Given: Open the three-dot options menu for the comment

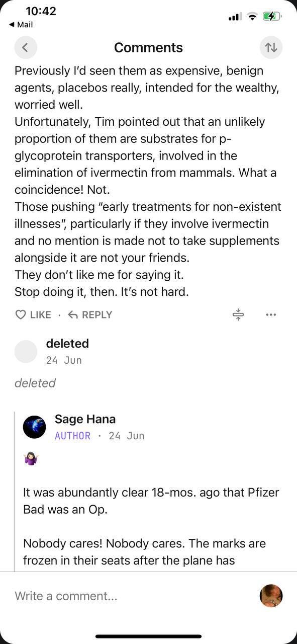Looking at the screenshot, I should tap(271, 314).
